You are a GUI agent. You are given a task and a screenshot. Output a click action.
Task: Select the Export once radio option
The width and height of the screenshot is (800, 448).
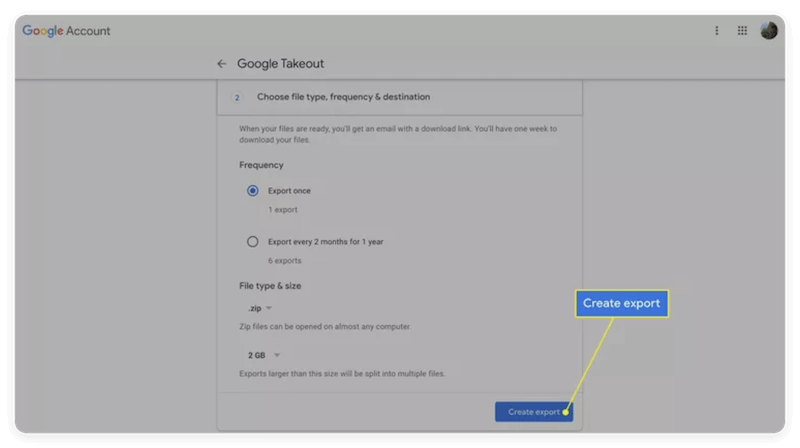[253, 191]
